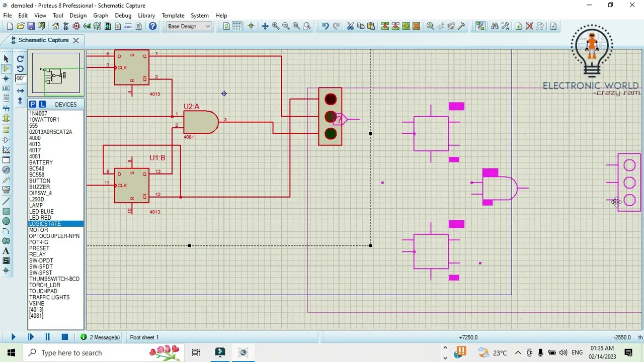Click the Redraw display icon
Screen dimensions: 644x362
(x=226, y=26)
